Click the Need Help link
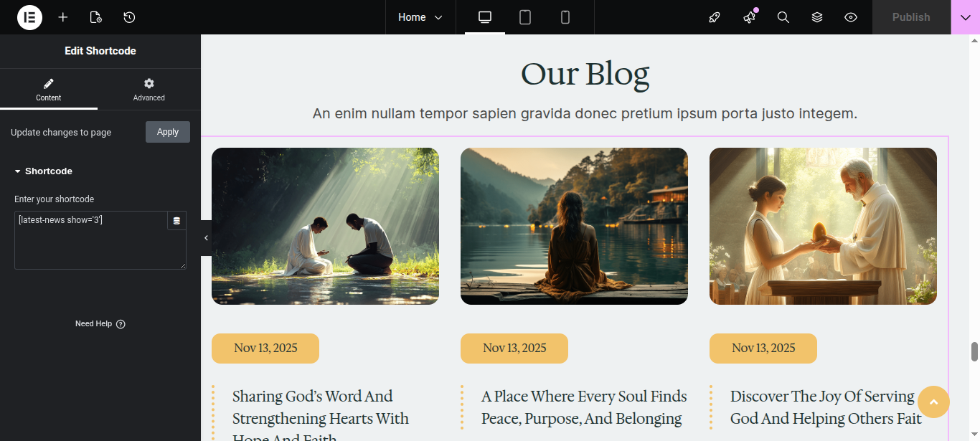Image resolution: width=980 pixels, height=441 pixels. coord(100,324)
